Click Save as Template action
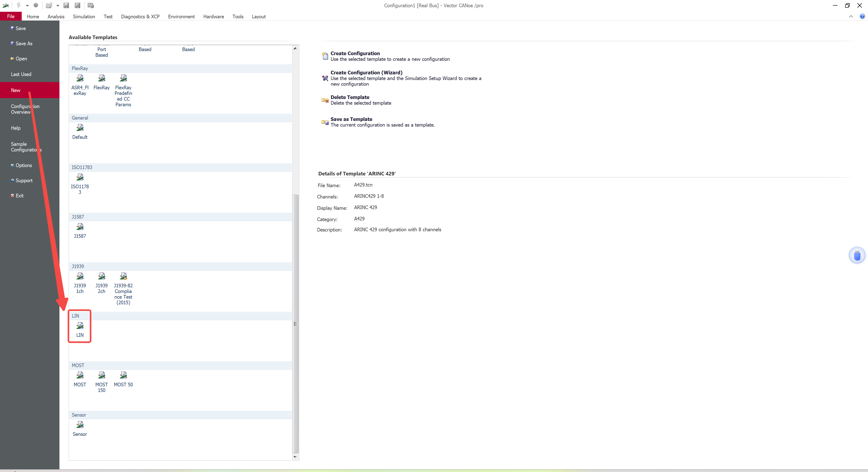This screenshot has height=472, width=868. 351,119
